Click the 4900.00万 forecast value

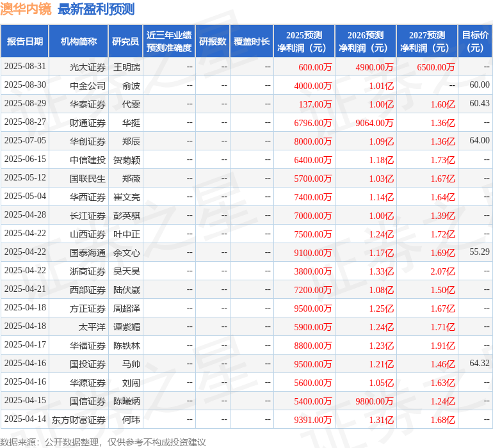(x=375, y=67)
